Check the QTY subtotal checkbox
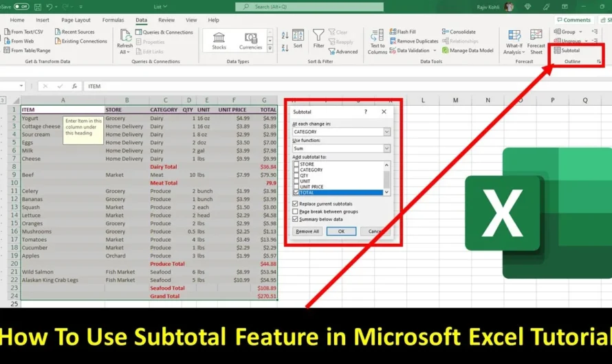Viewport: 612px width, 364px height. point(296,175)
